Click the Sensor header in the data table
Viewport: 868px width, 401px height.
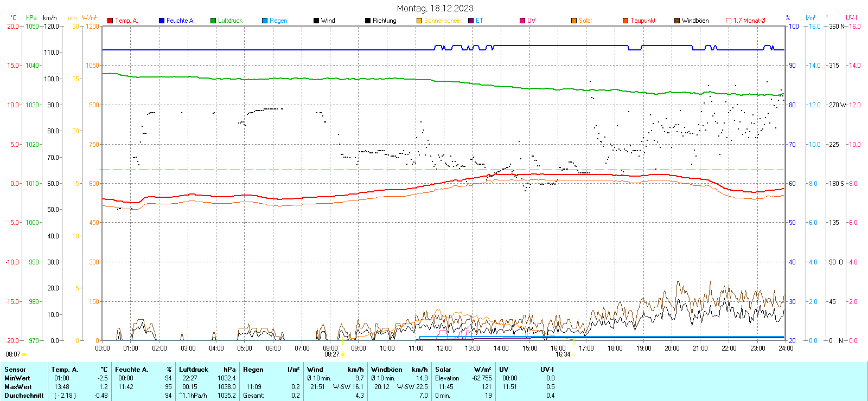(x=15, y=370)
